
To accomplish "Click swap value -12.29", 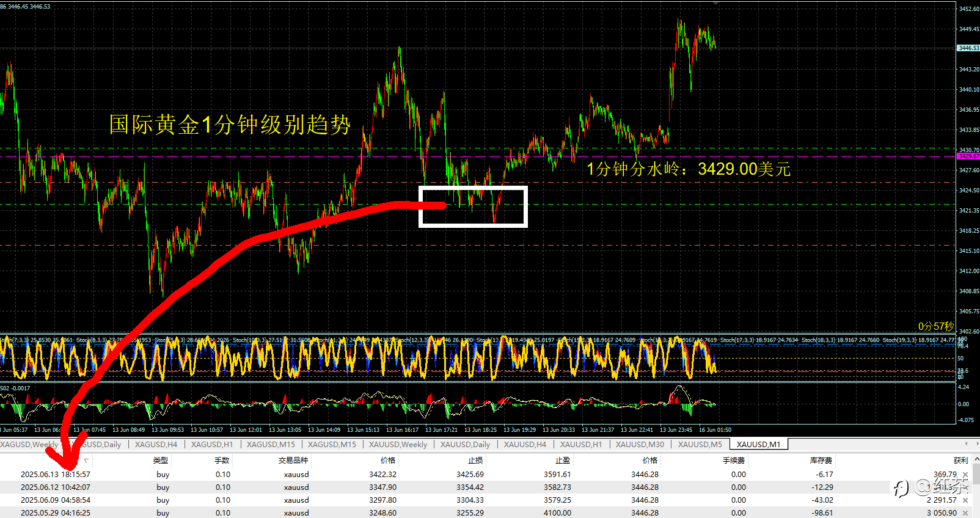I will coord(822,487).
